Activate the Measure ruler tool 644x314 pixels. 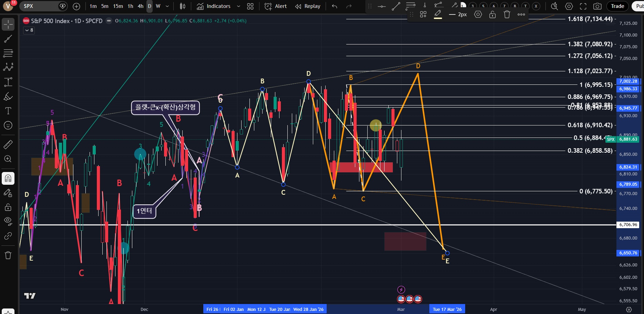click(x=8, y=144)
